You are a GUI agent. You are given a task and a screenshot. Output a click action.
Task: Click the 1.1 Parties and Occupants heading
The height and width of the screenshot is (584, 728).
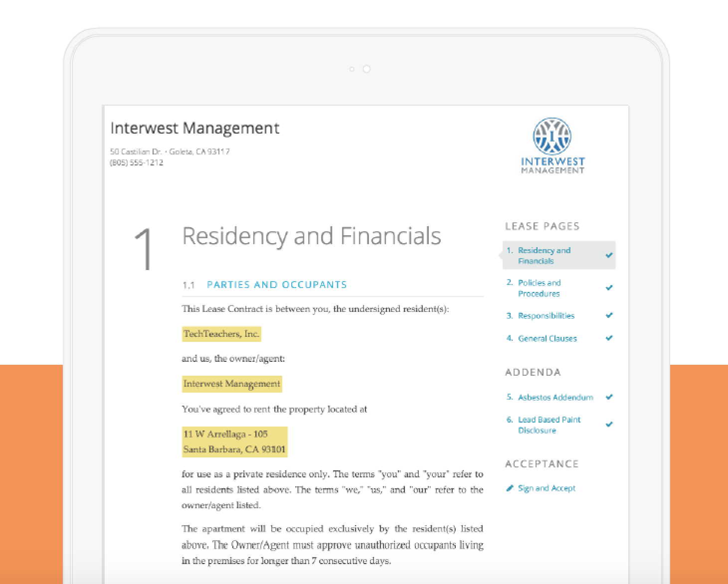click(277, 285)
